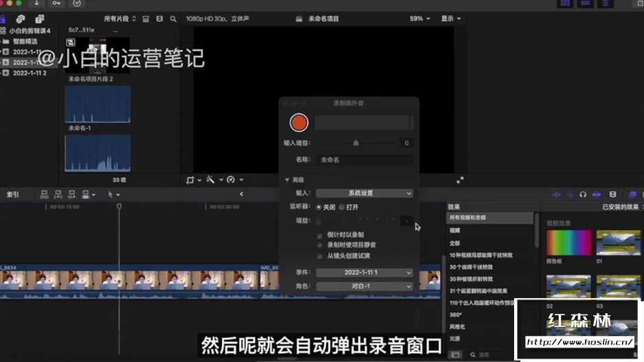
Task: Click the append clip to storyline icon
Action: pyautogui.click(x=72, y=194)
